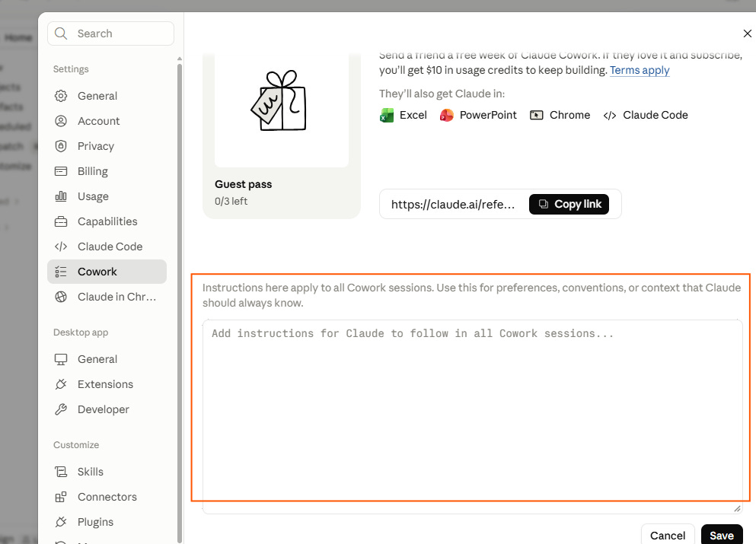
Task: Click the Settings section heading
Action: coord(71,69)
